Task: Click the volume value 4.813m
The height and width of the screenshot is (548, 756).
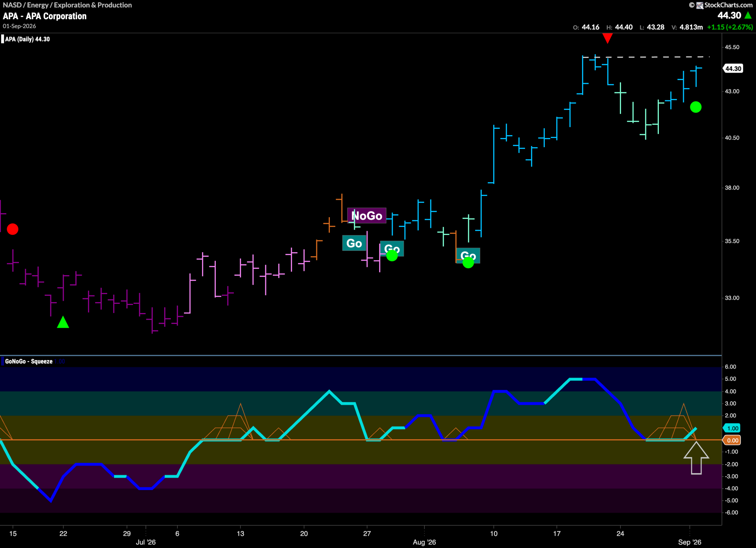Action: point(691,27)
